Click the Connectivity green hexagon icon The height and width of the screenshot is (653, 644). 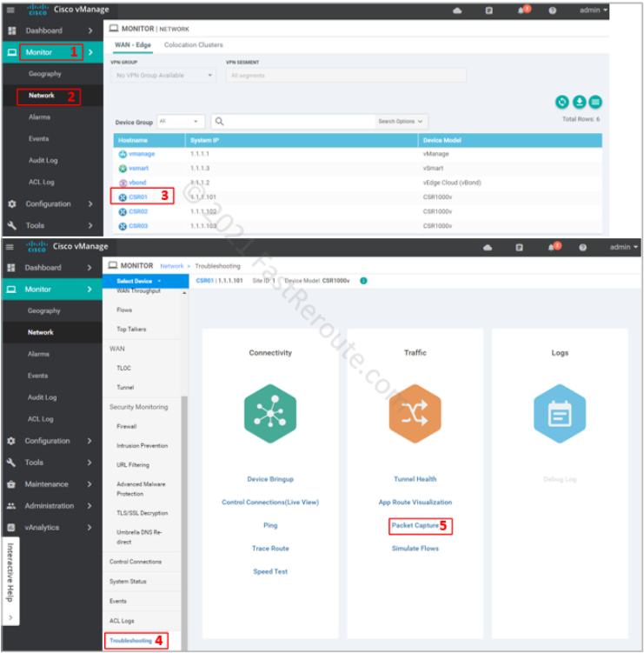point(270,413)
